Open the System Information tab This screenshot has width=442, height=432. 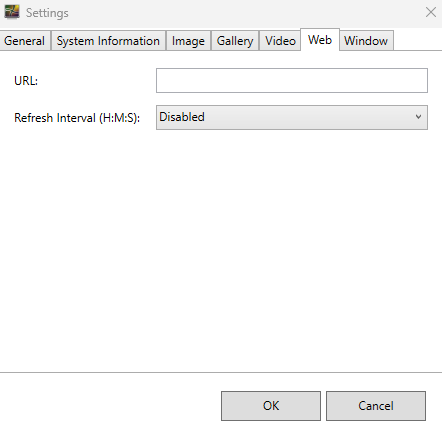point(108,41)
